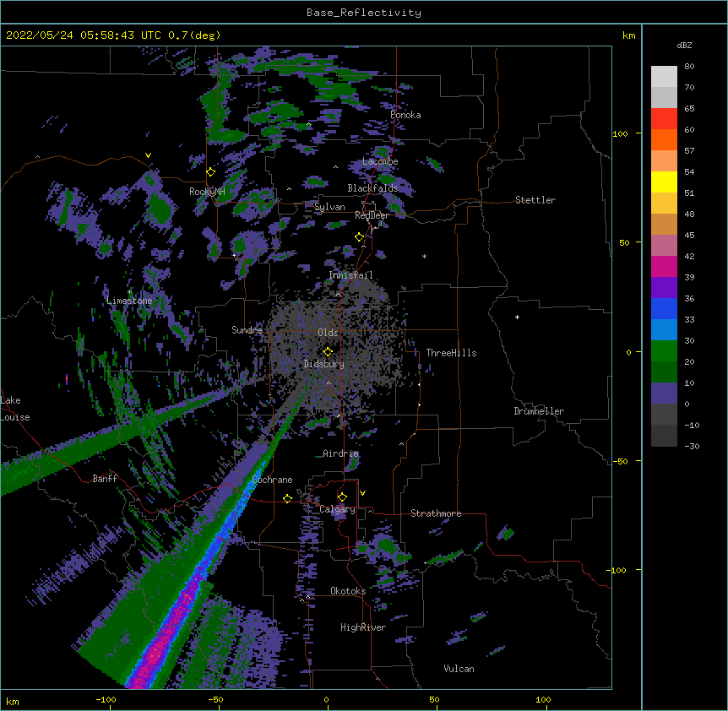Click the -30 value in the dBZ legend
Viewport: 728px width, 711px height.
click(692, 446)
